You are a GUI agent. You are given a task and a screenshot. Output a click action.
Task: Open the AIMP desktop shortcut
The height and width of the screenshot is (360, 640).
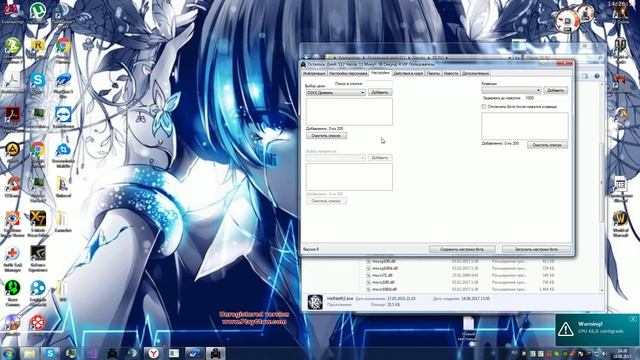[x=12, y=150]
